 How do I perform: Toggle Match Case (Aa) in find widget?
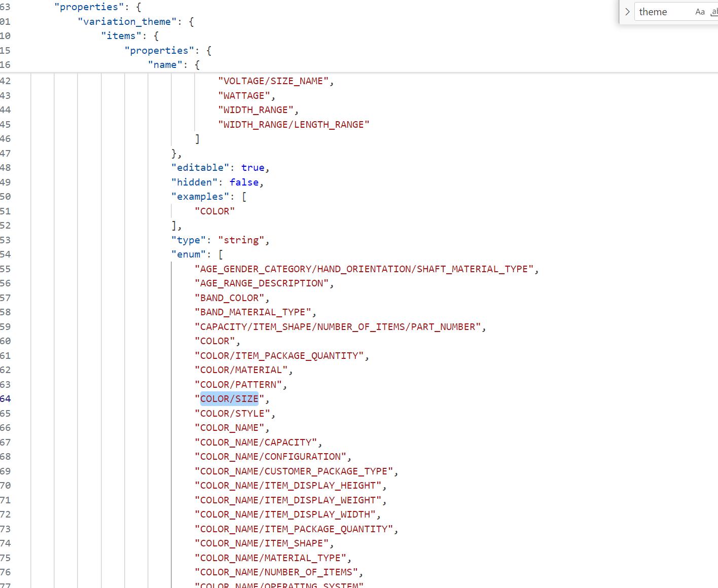coord(700,12)
